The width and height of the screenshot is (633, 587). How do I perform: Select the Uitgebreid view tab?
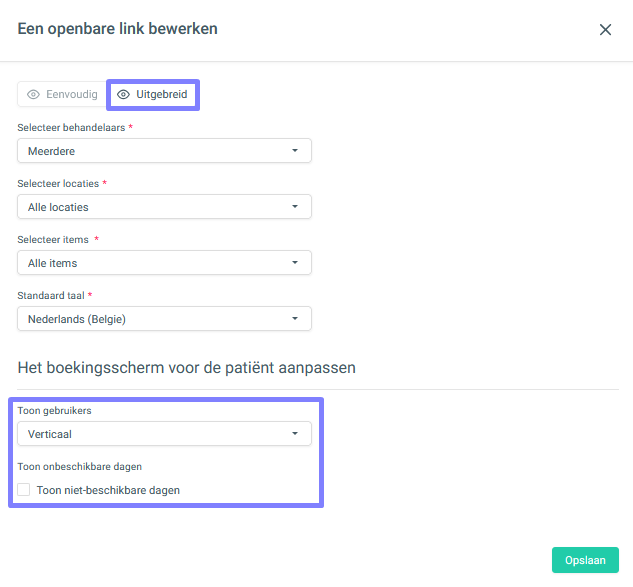click(153, 94)
